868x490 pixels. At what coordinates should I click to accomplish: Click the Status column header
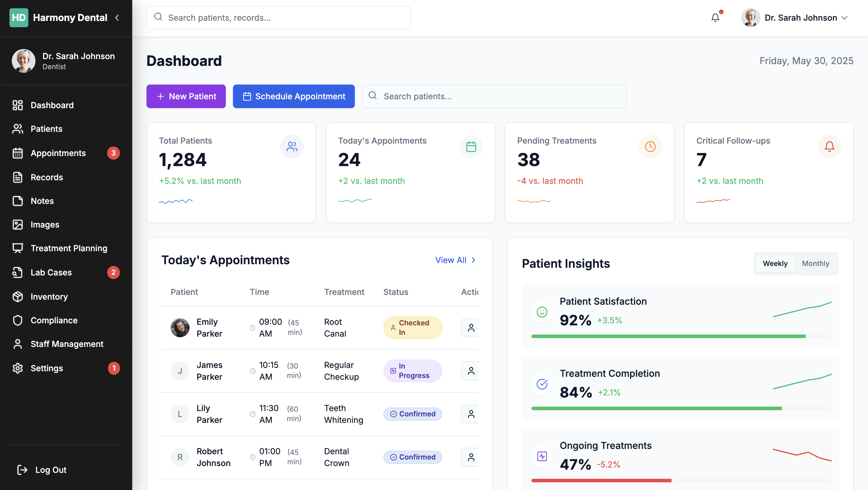click(396, 292)
